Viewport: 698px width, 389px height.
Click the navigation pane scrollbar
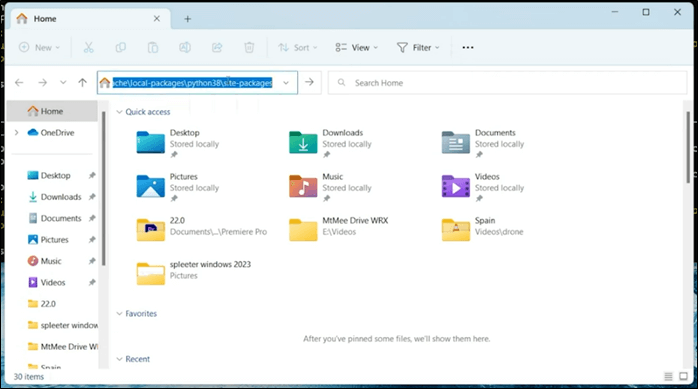point(103,188)
